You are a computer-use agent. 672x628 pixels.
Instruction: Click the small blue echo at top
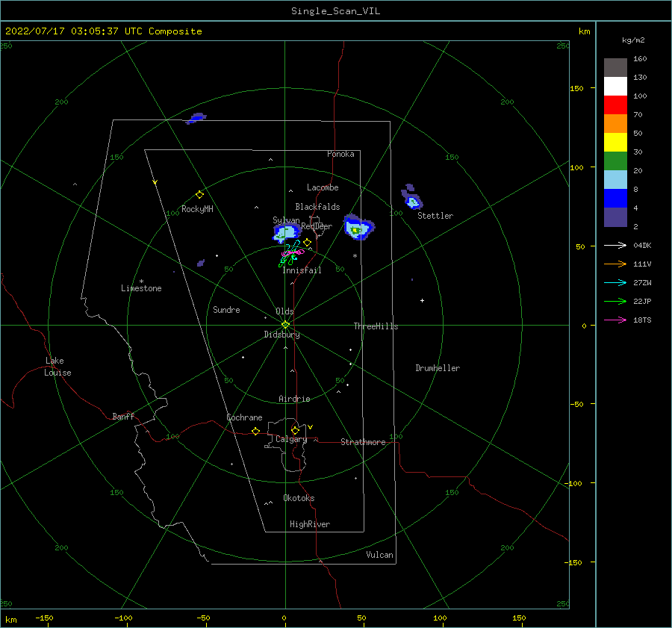tap(196, 118)
